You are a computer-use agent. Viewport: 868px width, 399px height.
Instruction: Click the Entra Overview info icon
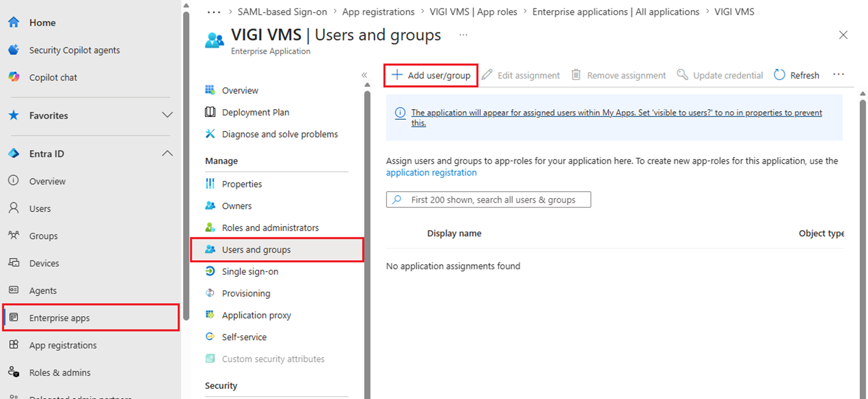click(x=14, y=180)
